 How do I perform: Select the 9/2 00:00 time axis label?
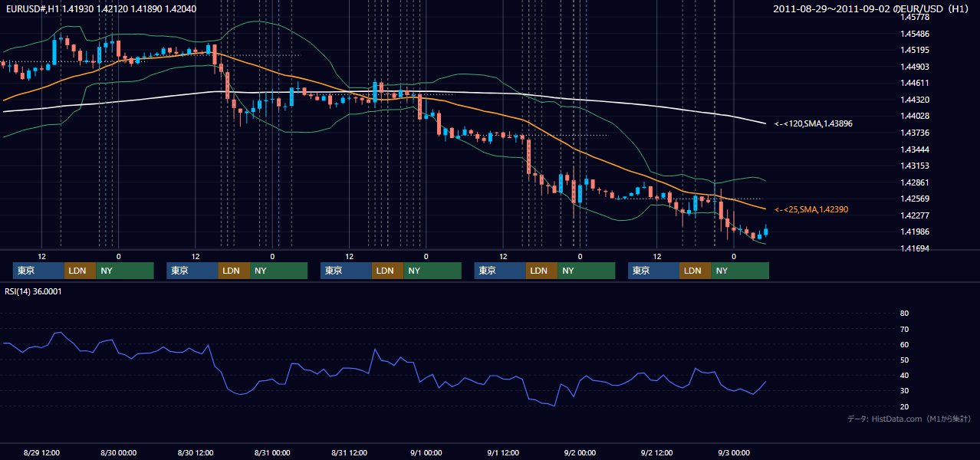click(580, 453)
